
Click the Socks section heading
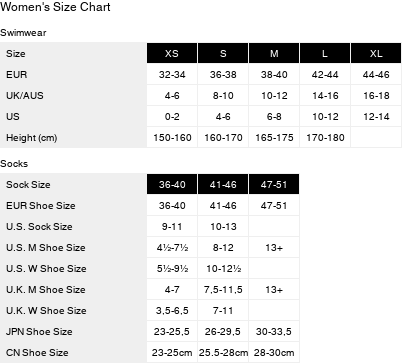[x=14, y=164]
